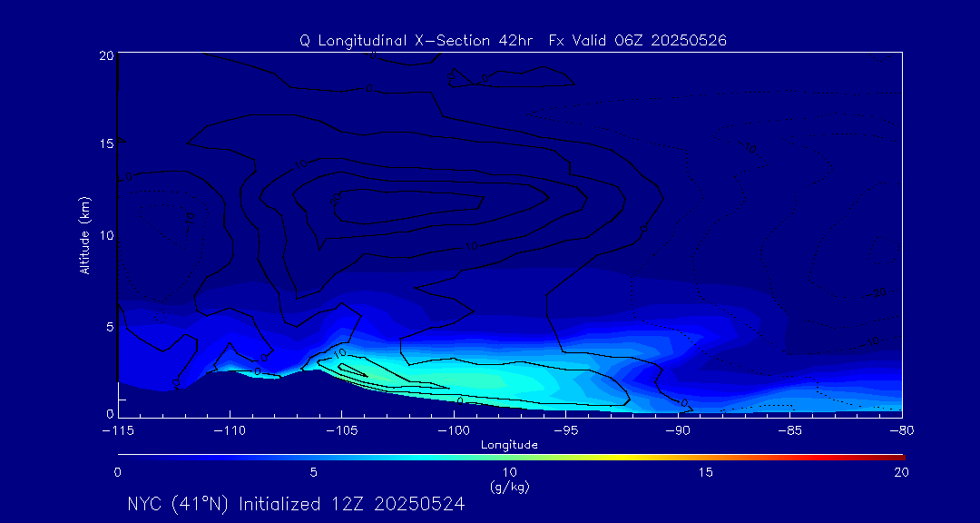
Task: Click the 'NYC (41°N) Initialized 12Z 20250524' footer
Action: (296, 504)
